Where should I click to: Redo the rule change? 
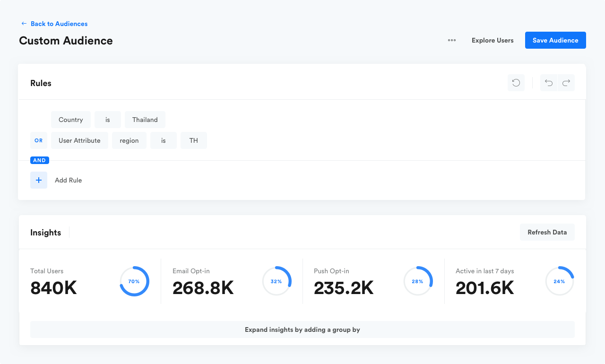566,83
